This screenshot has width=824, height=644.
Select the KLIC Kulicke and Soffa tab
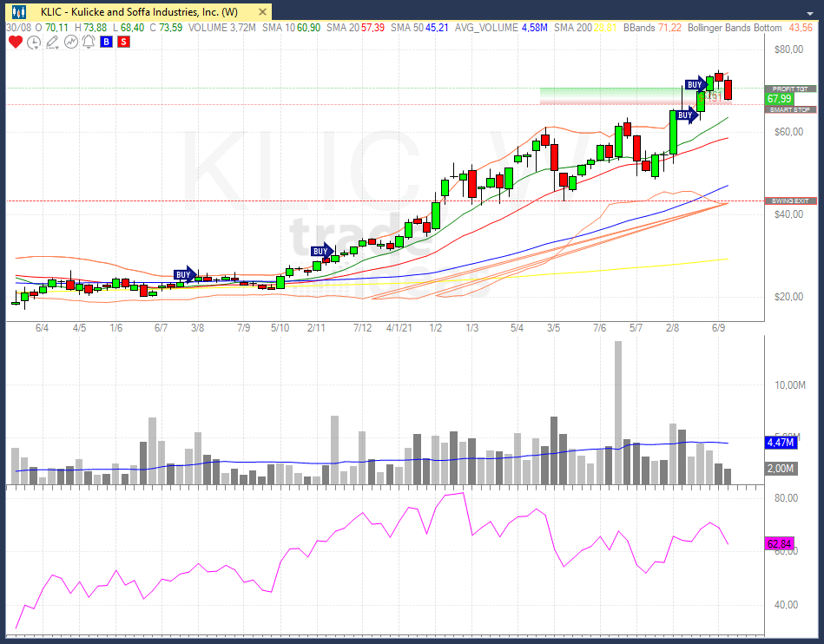(139, 11)
